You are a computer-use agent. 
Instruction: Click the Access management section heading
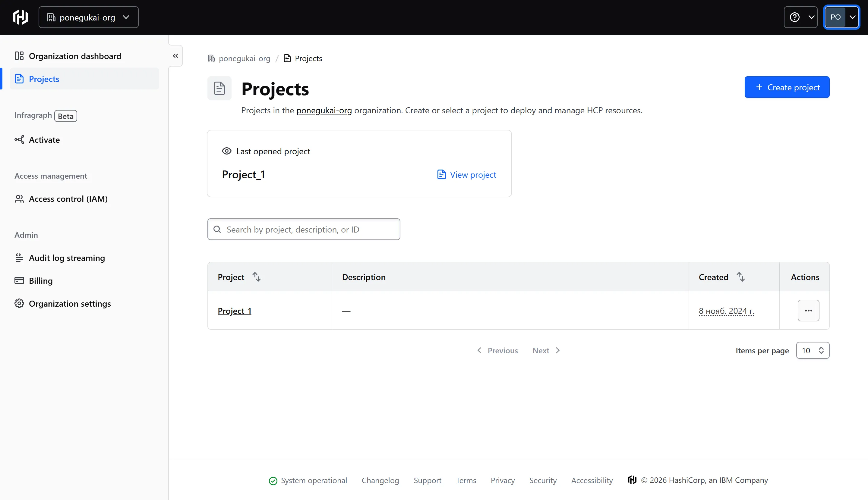51,176
